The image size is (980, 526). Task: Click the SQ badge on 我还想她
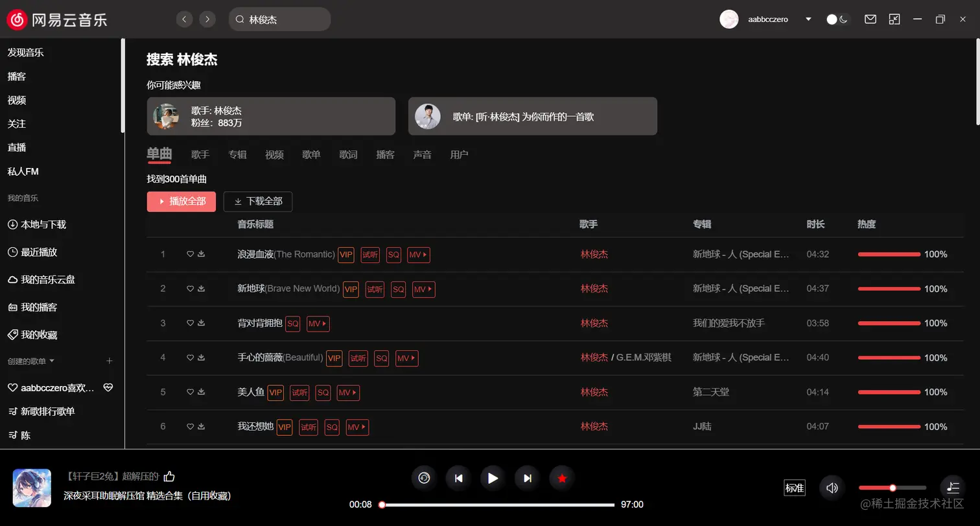point(332,427)
